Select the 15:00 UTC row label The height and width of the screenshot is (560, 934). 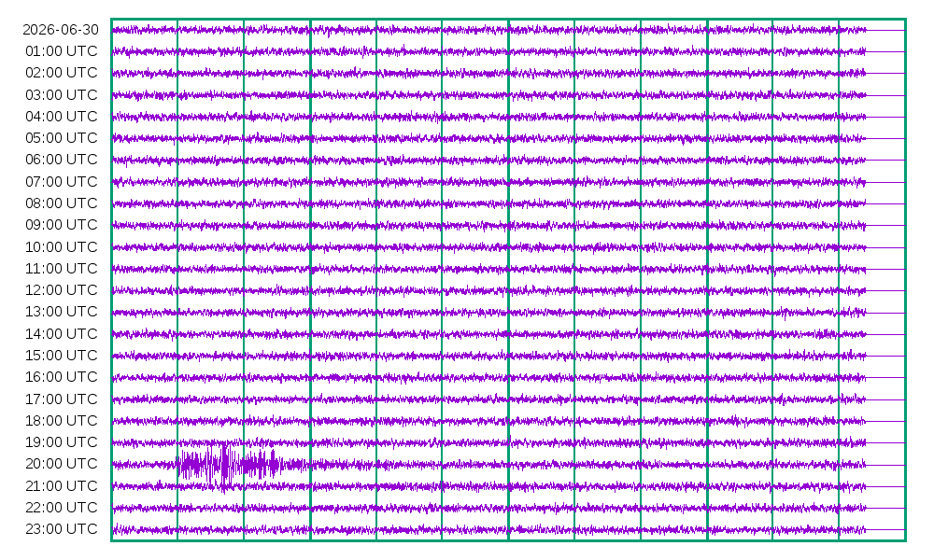pos(62,356)
